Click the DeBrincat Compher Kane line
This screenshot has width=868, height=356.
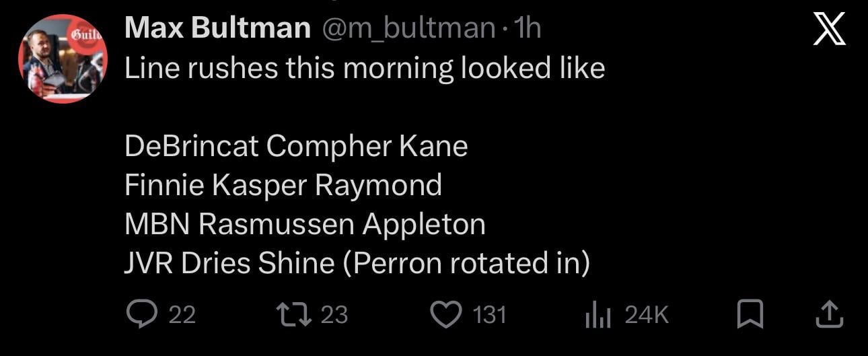(296, 146)
